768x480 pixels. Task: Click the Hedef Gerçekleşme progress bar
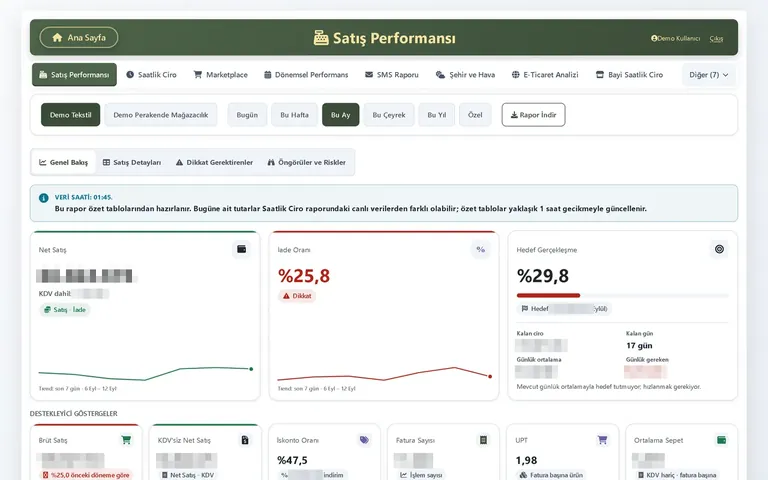click(x=623, y=295)
